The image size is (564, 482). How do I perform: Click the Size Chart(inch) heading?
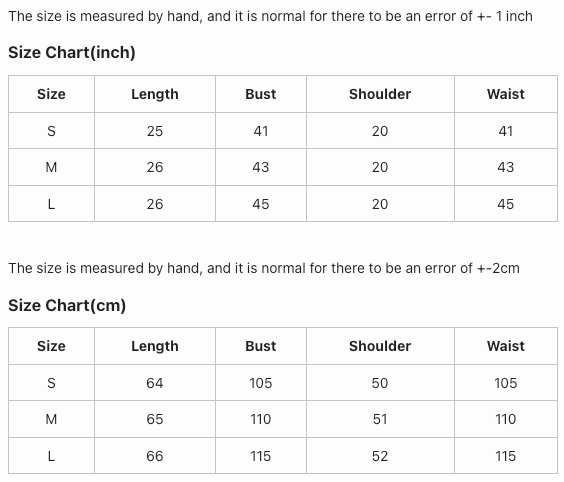click(x=72, y=53)
